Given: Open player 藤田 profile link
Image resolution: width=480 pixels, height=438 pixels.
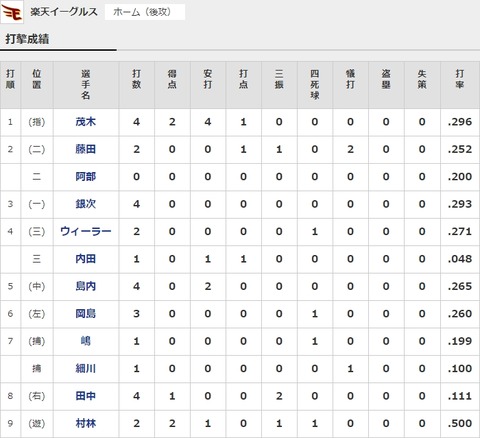Looking at the screenshot, I should click(86, 149).
